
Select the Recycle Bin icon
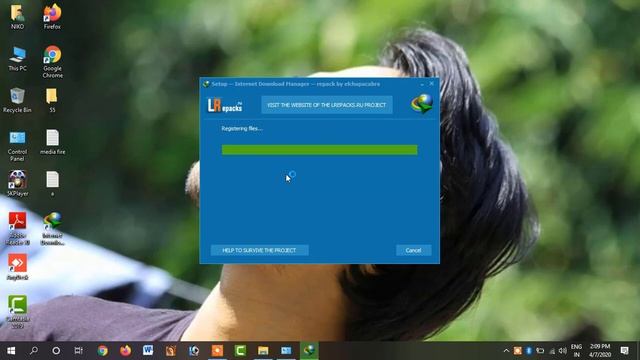(17, 100)
